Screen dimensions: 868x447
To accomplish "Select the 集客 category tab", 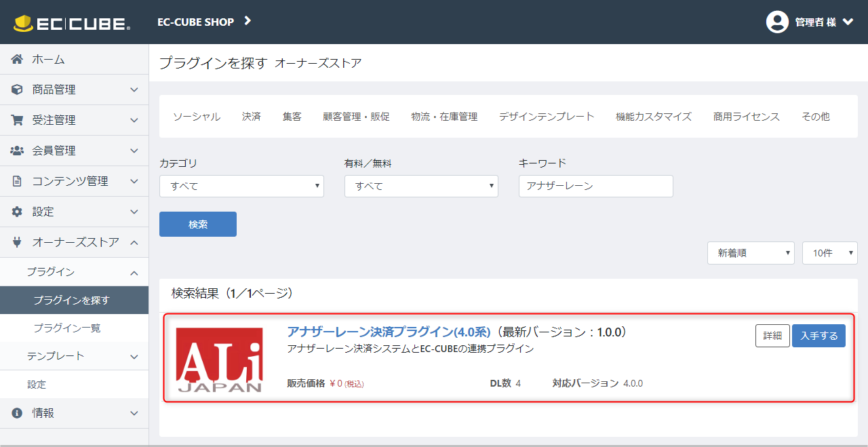I will pos(292,117).
